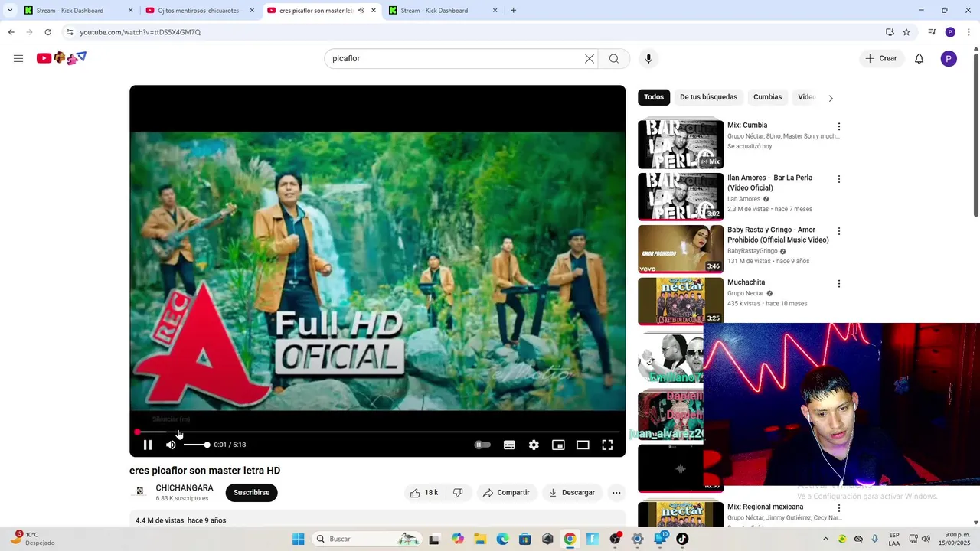The width and height of the screenshot is (980, 551).
Task: Click the Descargar button
Action: 571,493
